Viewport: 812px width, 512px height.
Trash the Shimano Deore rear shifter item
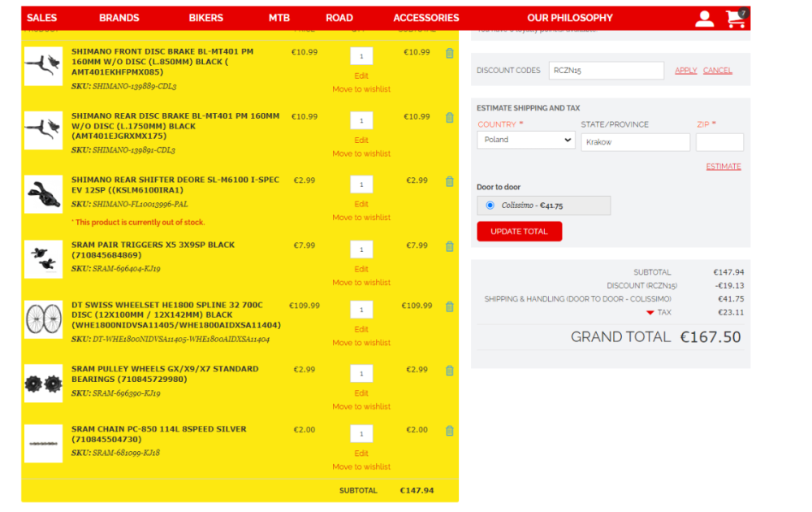450,181
